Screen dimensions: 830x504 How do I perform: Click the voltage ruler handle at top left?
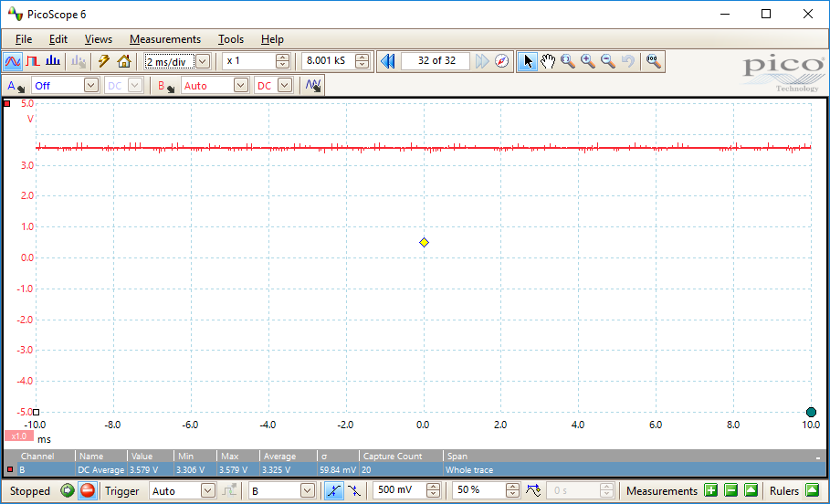[7, 103]
